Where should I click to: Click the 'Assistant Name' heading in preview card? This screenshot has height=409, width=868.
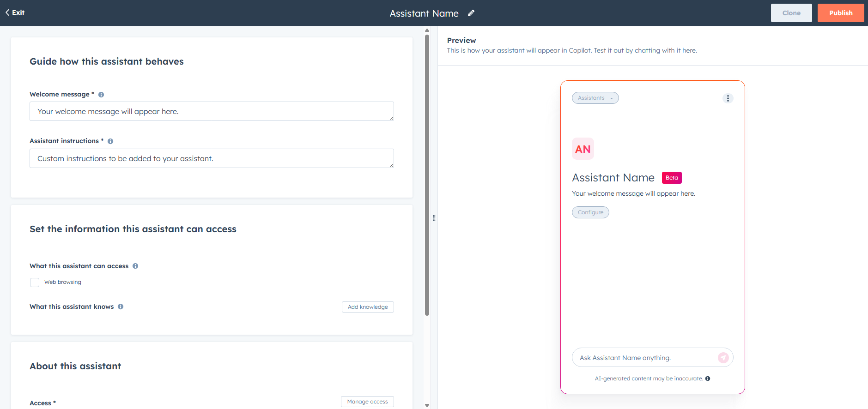click(613, 178)
